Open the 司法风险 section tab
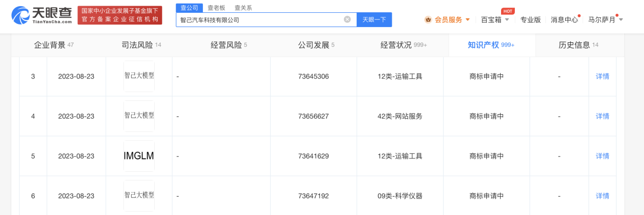The image size is (644, 215). click(x=134, y=45)
